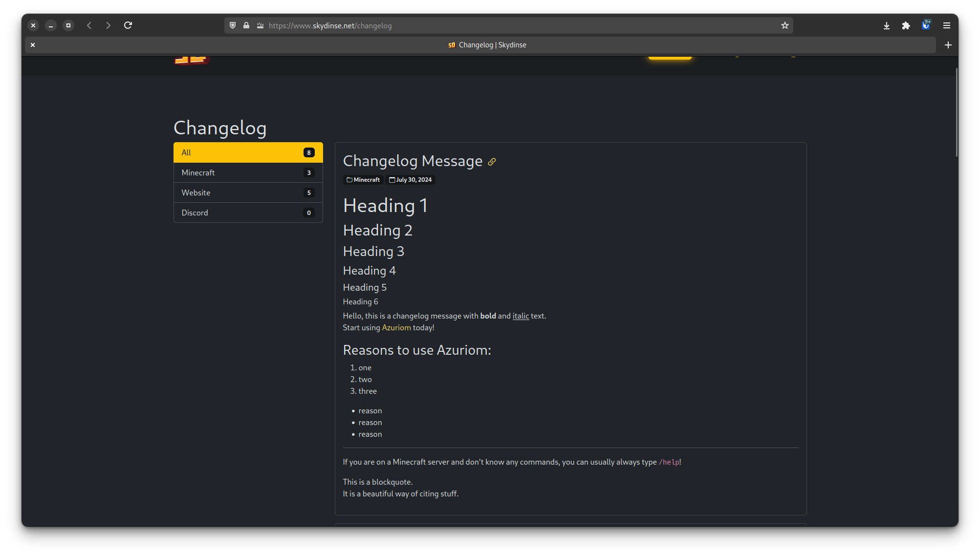Click the bookmark star in address bar

(784, 25)
